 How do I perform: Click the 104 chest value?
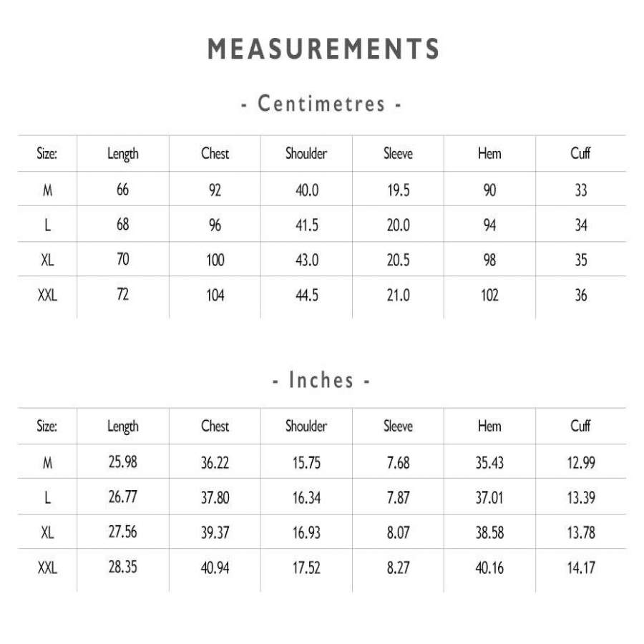(215, 295)
